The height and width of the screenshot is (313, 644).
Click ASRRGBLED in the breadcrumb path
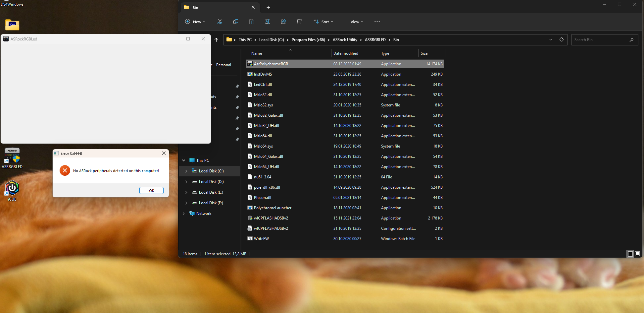coord(375,40)
